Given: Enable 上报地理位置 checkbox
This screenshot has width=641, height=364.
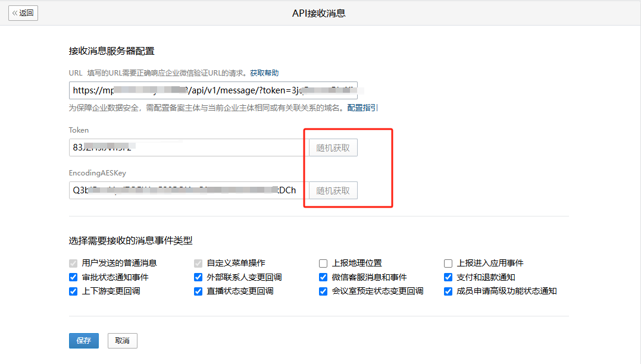Looking at the screenshot, I should tap(323, 263).
